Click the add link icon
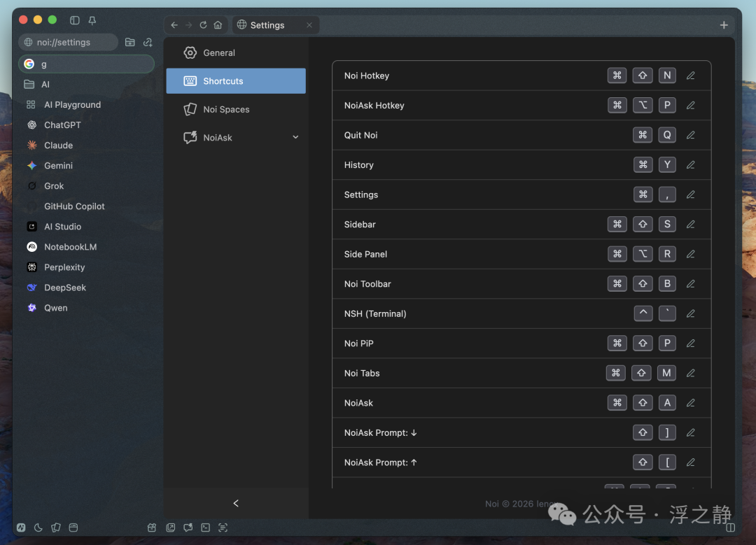This screenshot has height=545, width=756. pyautogui.click(x=148, y=43)
